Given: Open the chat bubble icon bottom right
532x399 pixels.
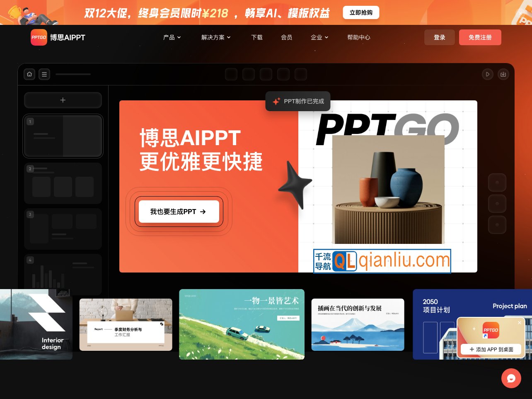Looking at the screenshot, I should [x=511, y=378].
